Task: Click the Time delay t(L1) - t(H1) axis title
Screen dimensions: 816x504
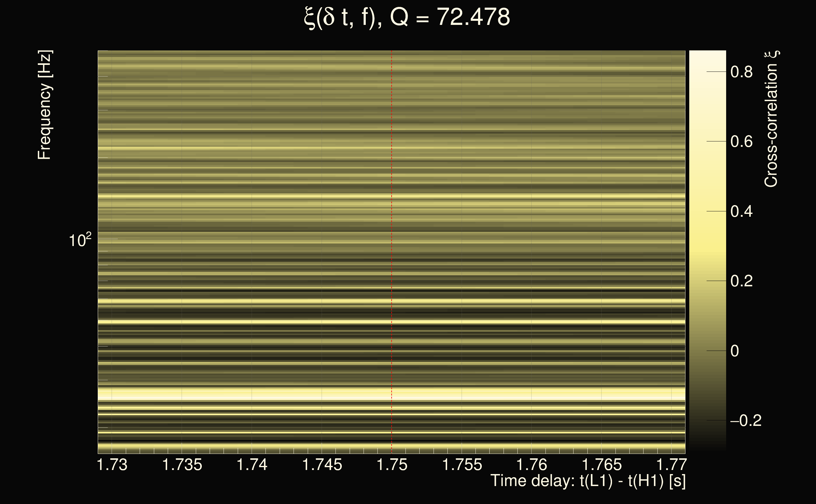Action: (588, 481)
